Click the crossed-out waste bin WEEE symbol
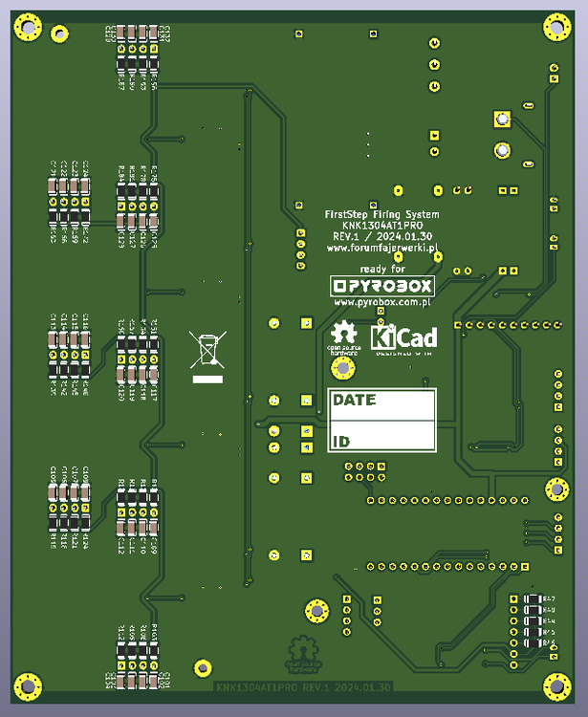 coord(207,349)
